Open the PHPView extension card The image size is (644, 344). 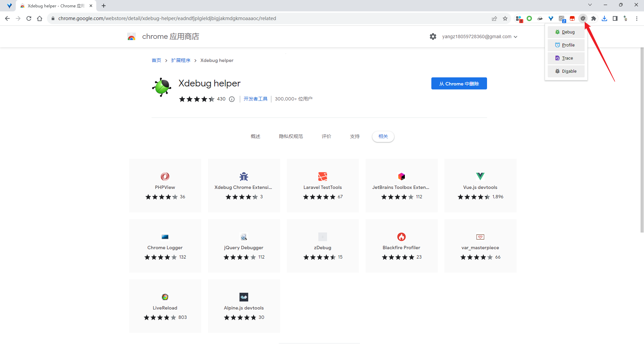click(x=165, y=185)
